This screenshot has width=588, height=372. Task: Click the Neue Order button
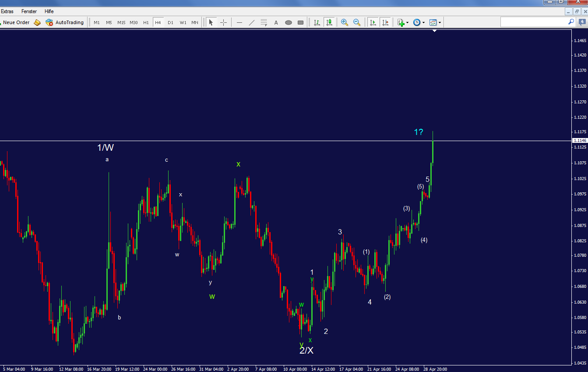pyautogui.click(x=18, y=22)
